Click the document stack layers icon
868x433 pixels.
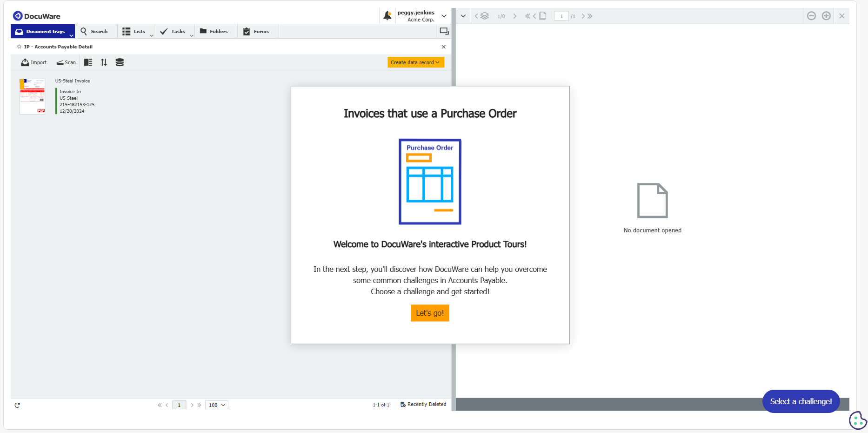coord(485,16)
